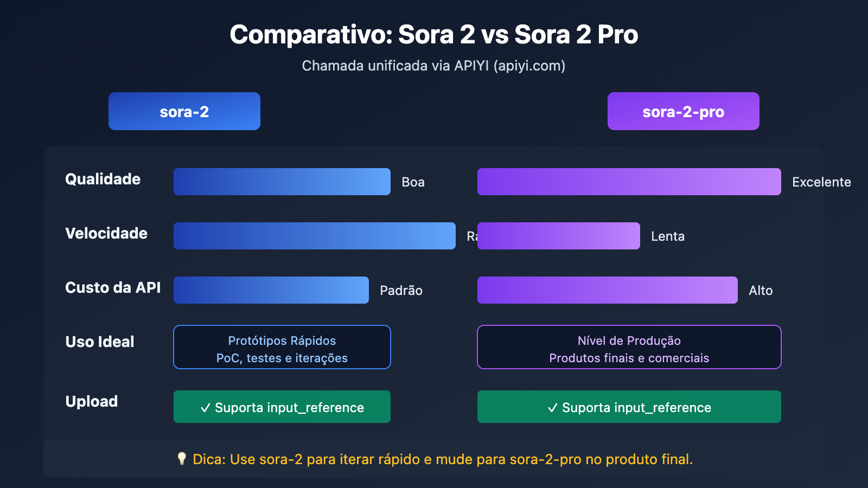The width and height of the screenshot is (868, 488).
Task: Click the sora-2-pro Custo da API bar
Action: pos(607,290)
